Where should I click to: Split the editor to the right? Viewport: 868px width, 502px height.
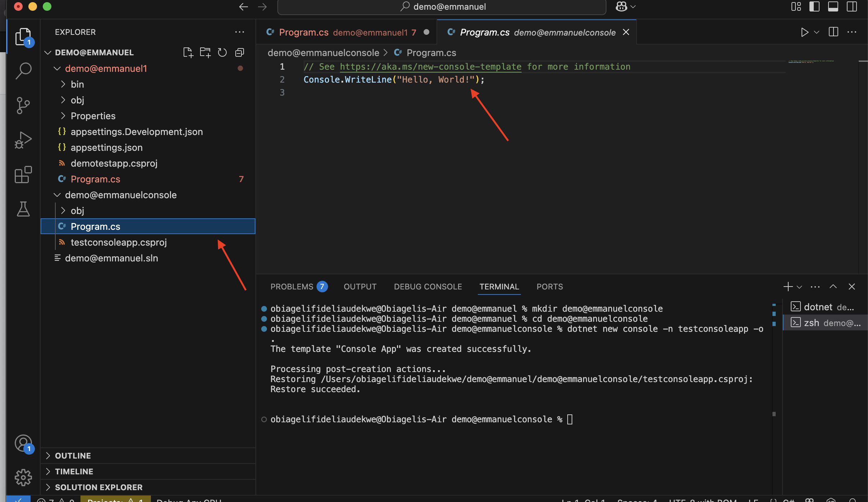click(834, 32)
